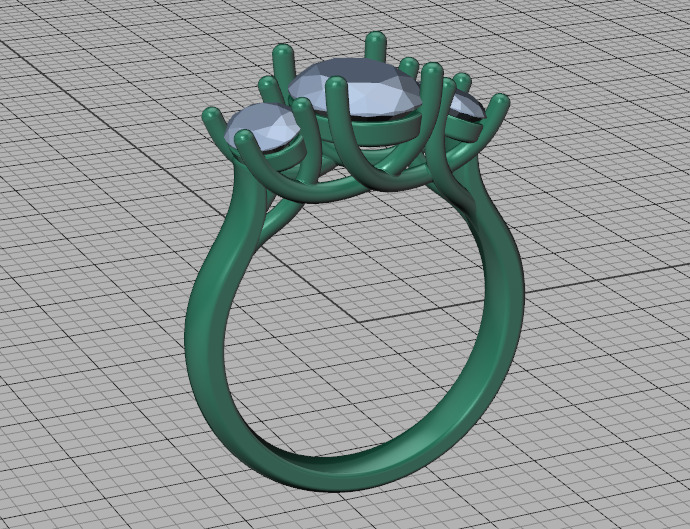Select the small left side gemstone
Viewport: 690px width, 529px height.
click(261, 129)
